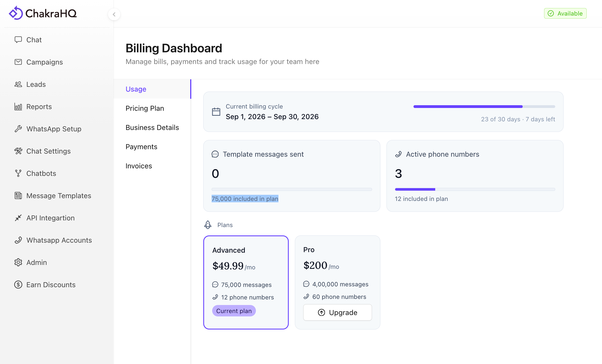Upgrade to the Pro plan
Viewport: 602px width, 364px height.
click(x=337, y=312)
